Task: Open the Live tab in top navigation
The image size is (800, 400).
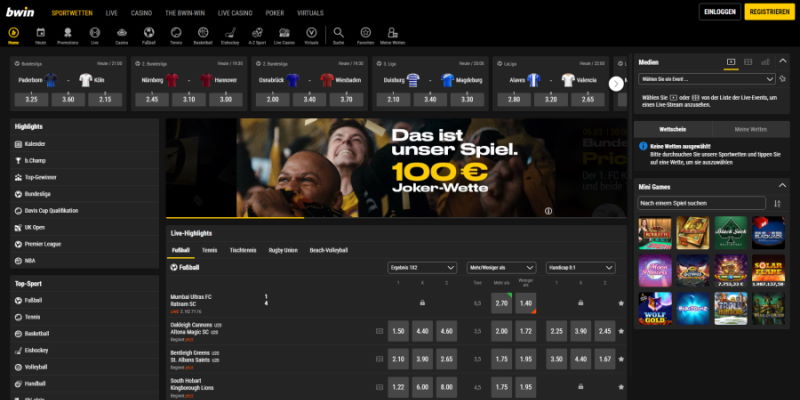Action: point(112,13)
